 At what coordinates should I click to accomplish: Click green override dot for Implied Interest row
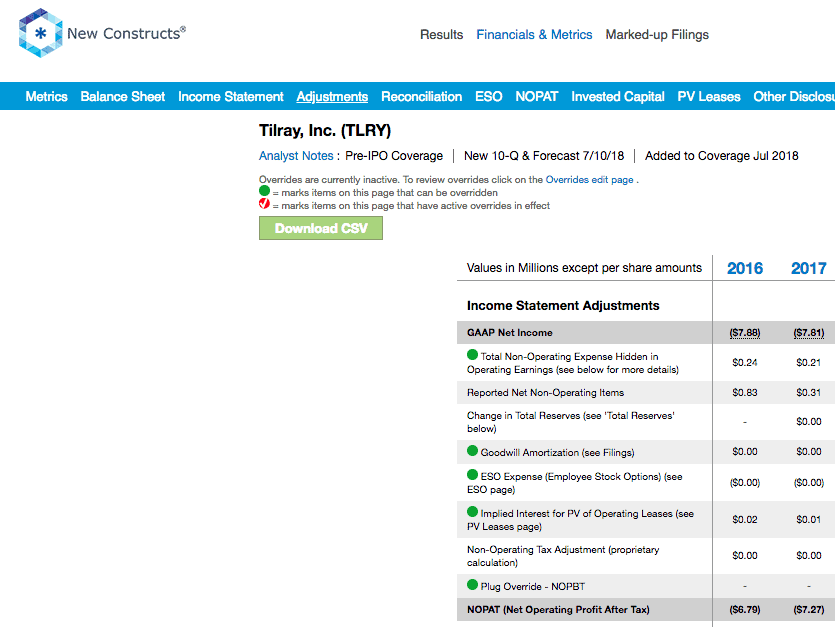pyautogui.click(x=472, y=512)
